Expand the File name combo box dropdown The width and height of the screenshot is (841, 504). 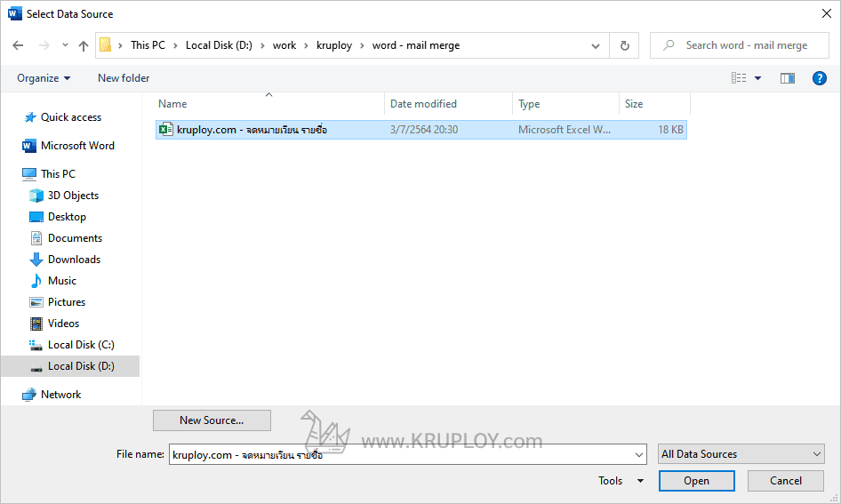[x=639, y=454]
